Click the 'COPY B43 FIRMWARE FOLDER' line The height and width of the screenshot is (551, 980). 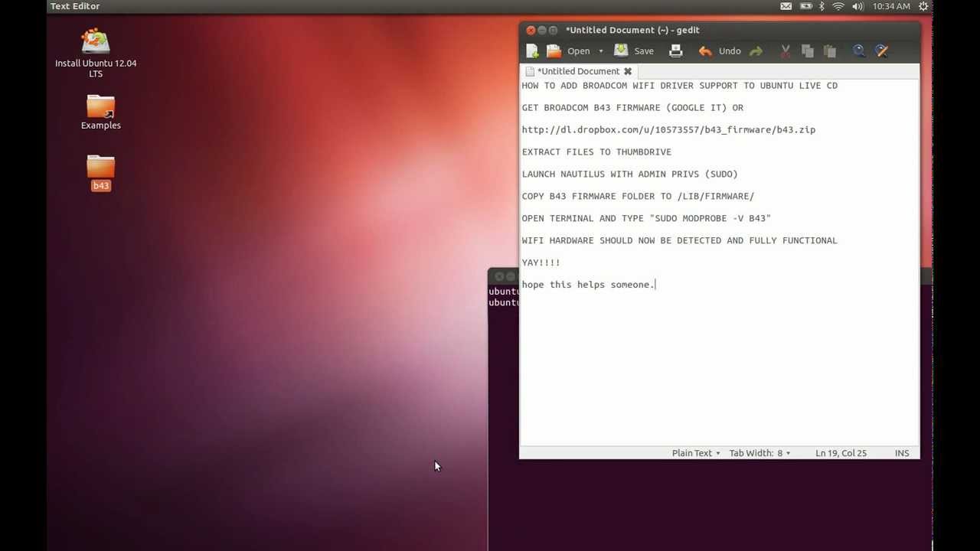click(x=638, y=197)
